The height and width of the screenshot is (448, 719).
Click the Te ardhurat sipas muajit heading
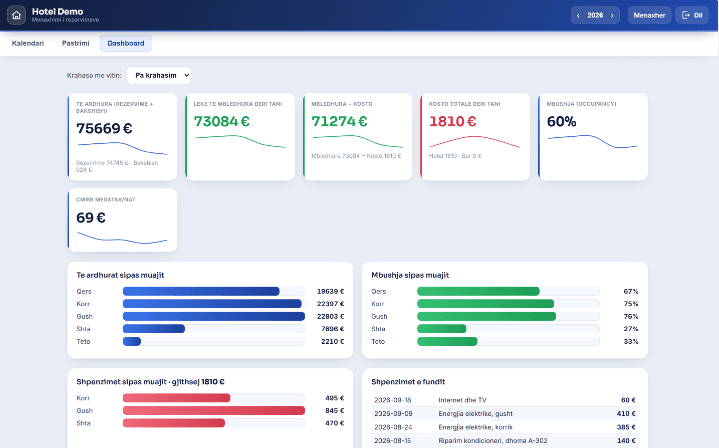click(x=120, y=275)
